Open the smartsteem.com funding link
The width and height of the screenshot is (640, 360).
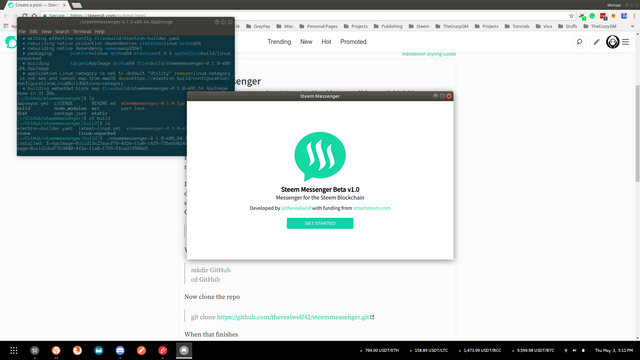pyautogui.click(x=372, y=208)
